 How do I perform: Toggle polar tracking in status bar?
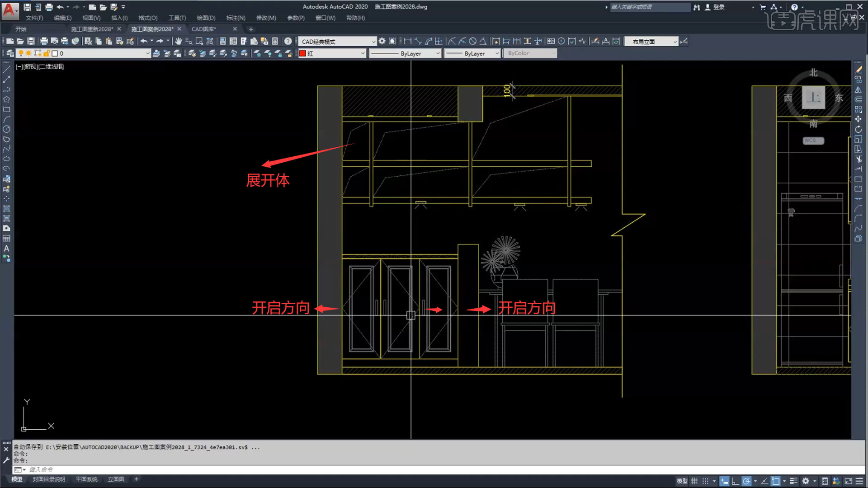click(x=746, y=481)
